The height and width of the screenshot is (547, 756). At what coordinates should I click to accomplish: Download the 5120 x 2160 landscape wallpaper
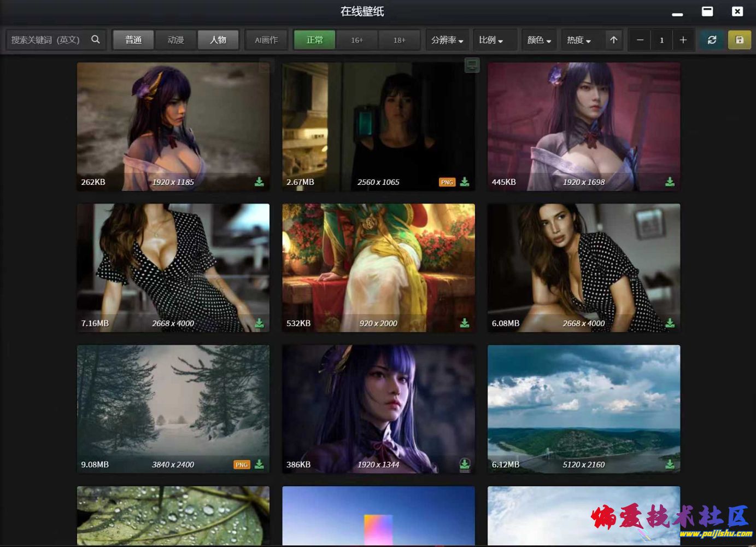point(670,464)
